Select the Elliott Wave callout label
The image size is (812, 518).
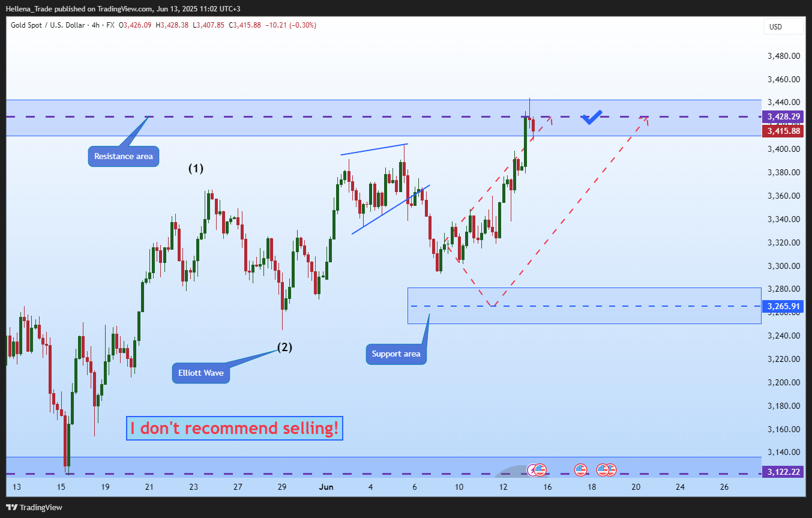(201, 373)
